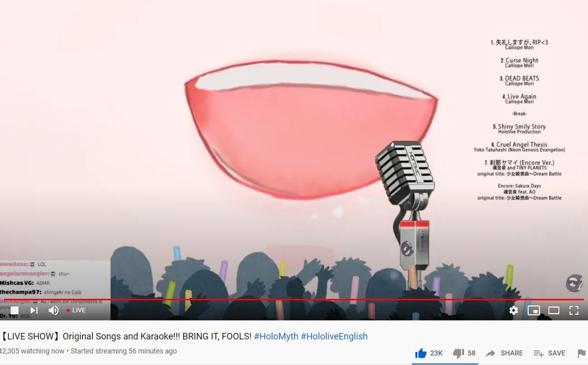The height and width of the screenshot is (365, 588).
Task: Dislike the video with thumbs down
Action: pos(458,353)
